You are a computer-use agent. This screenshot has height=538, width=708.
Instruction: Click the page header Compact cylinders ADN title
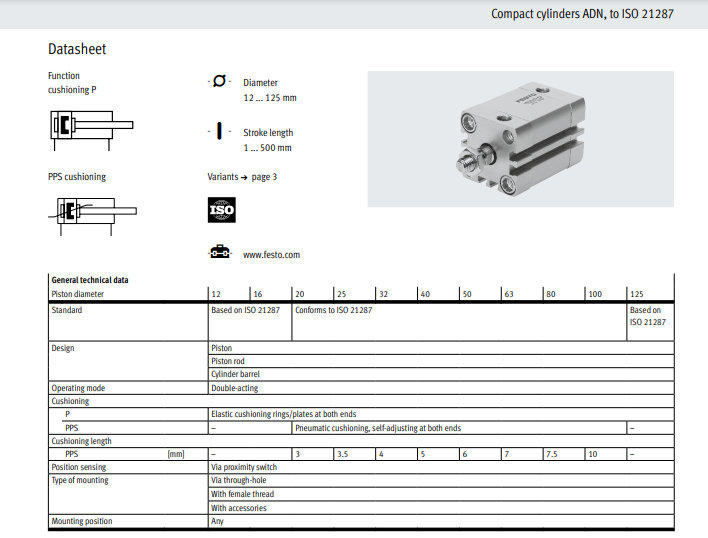(x=582, y=14)
